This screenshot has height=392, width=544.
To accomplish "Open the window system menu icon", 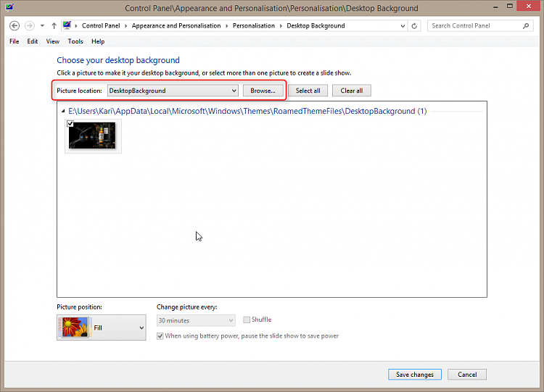I will pos(9,7).
